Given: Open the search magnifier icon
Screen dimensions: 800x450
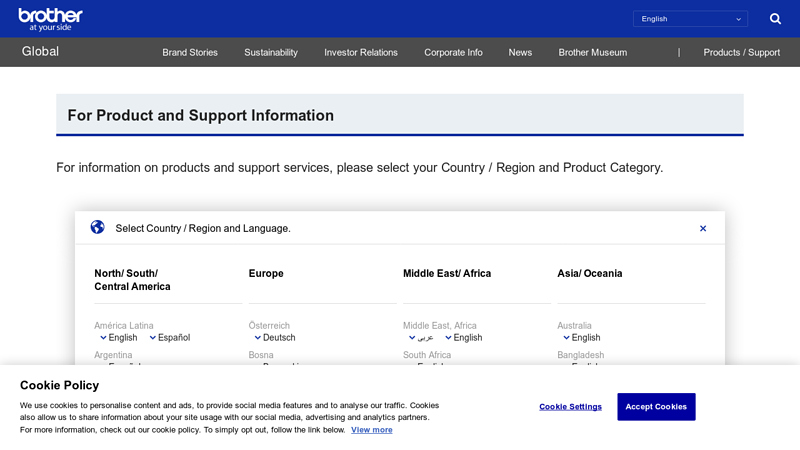Looking at the screenshot, I should pyautogui.click(x=775, y=19).
